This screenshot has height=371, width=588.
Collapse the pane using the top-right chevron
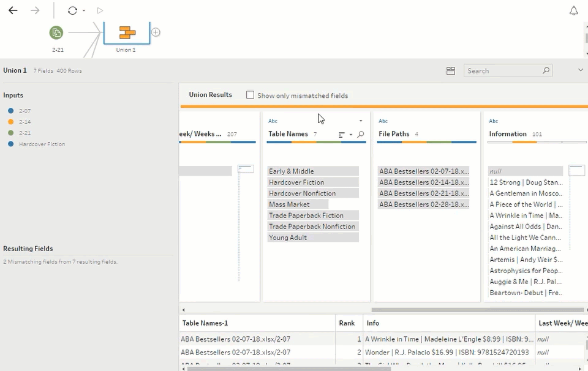click(580, 70)
